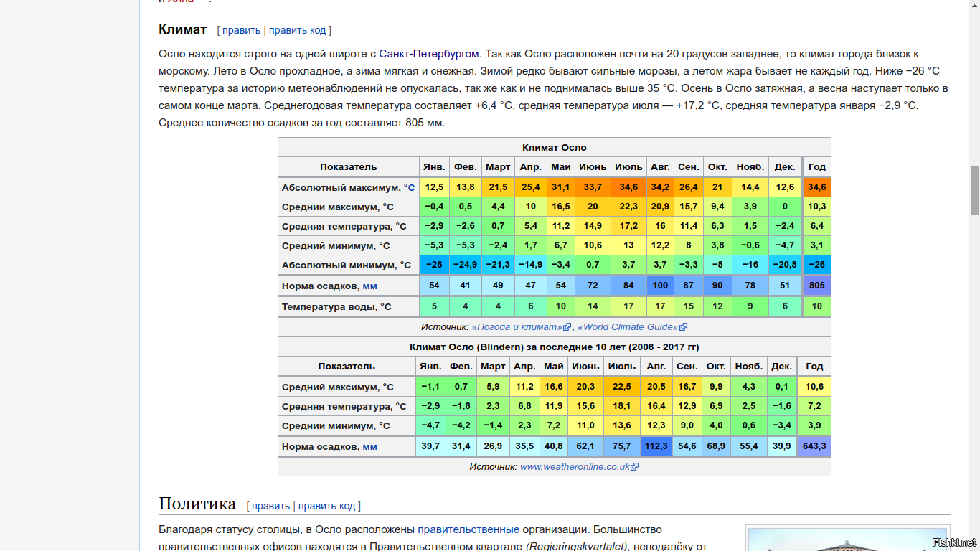The height and width of the screenshot is (551, 980).
Task: Click the vertical scrollbar thumb
Action: 974,190
